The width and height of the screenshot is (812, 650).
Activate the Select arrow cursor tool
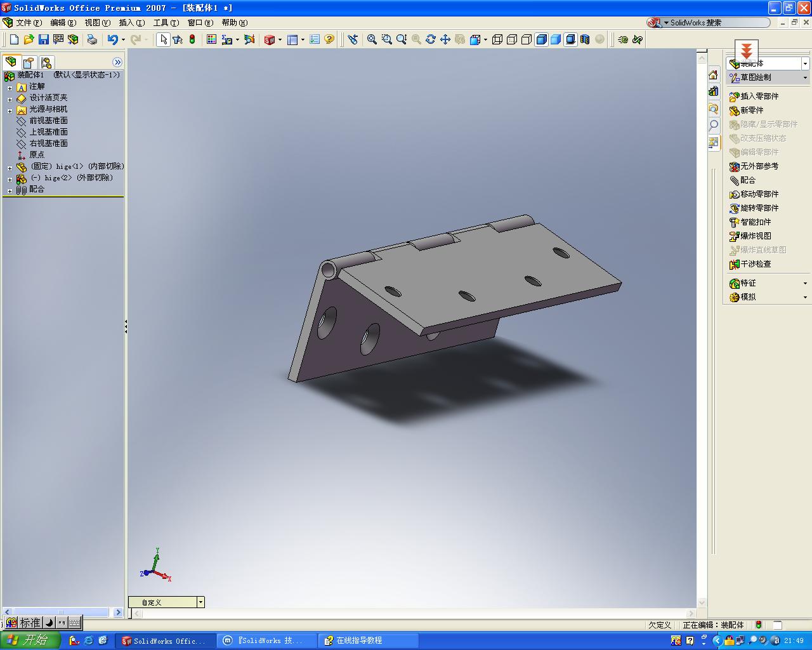click(163, 39)
